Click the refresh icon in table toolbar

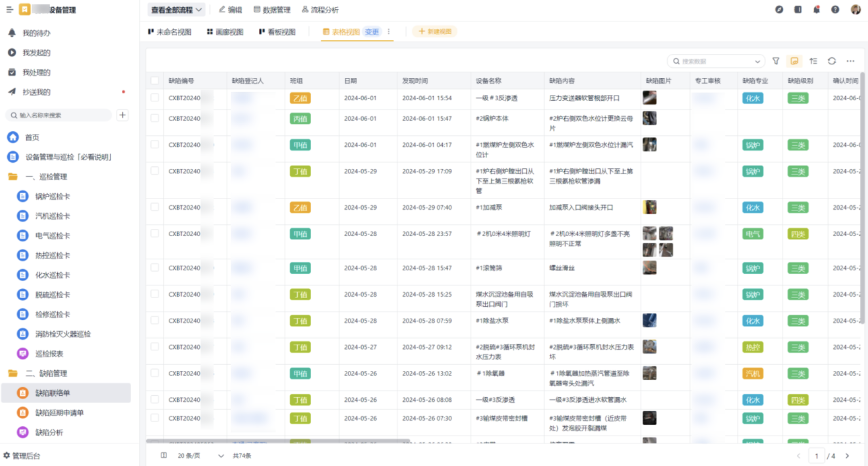point(831,61)
